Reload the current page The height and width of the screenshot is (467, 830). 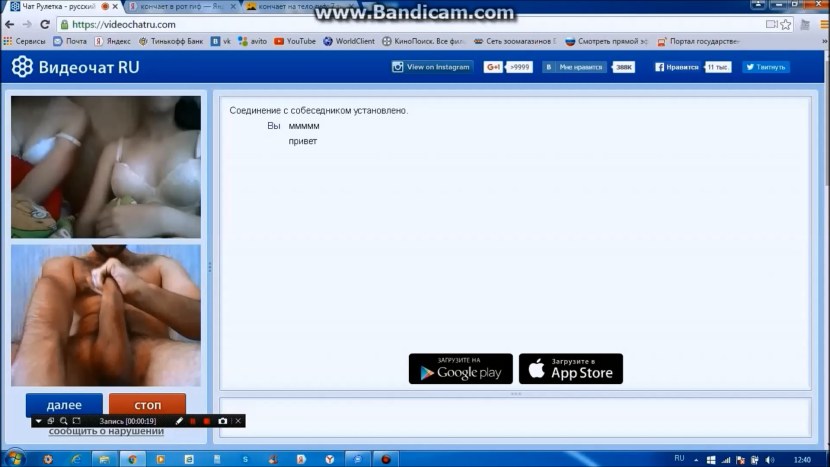pyautogui.click(x=44, y=24)
